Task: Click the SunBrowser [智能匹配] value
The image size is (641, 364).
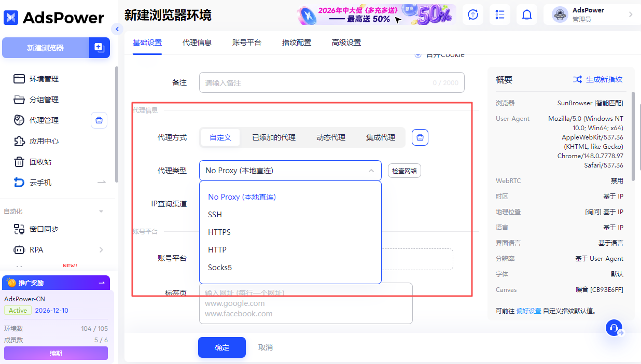Action: [x=590, y=103]
